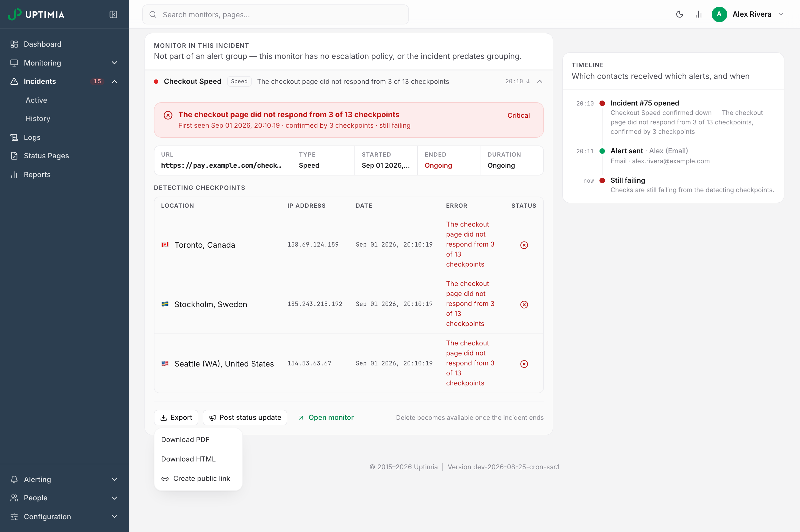
Task: Click the Reports bar chart icon
Action: click(14, 175)
